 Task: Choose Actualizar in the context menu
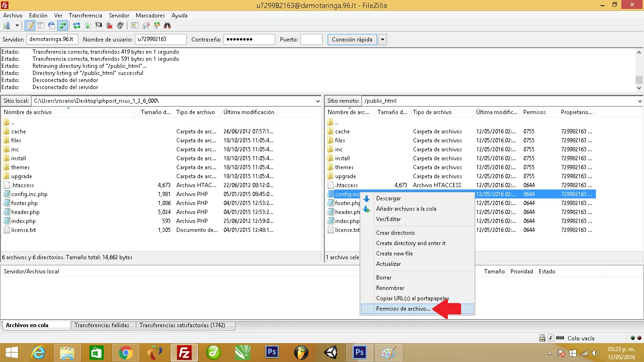pyautogui.click(x=388, y=264)
